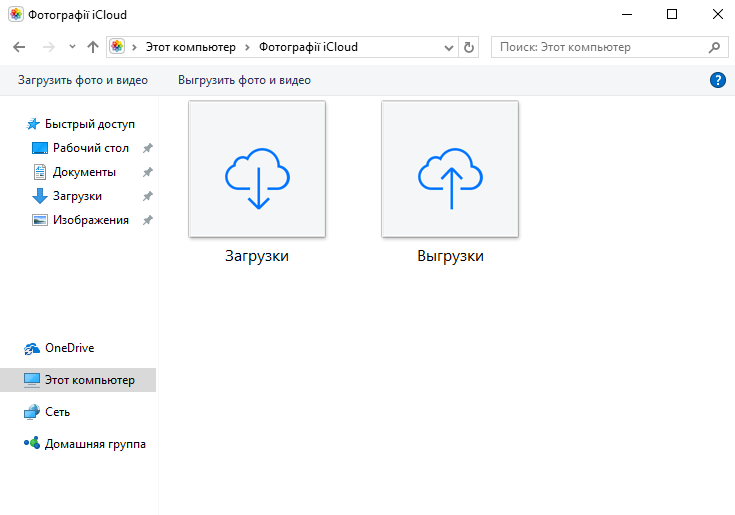This screenshot has height=515, width=735.
Task: Click the blue help question mark icon
Action: [718, 80]
